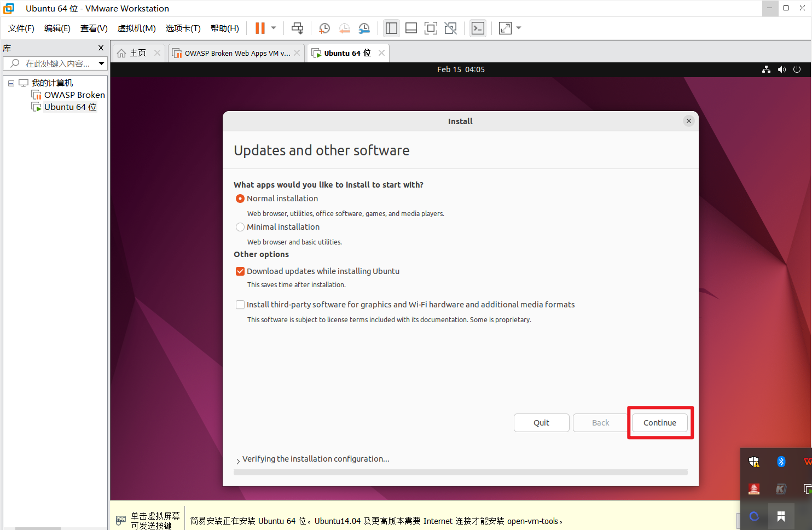
Task: Click the 我的计算机 computer icon
Action: click(x=24, y=83)
